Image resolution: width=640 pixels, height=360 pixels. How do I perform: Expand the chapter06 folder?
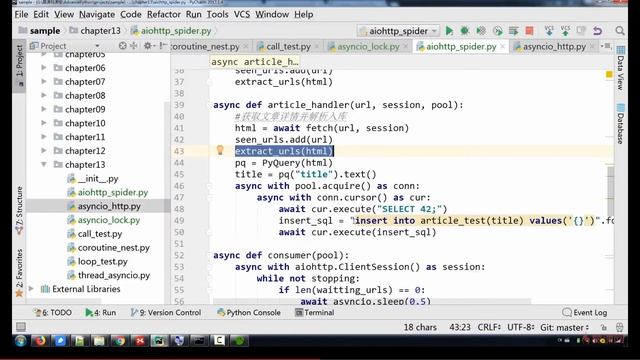[44, 68]
